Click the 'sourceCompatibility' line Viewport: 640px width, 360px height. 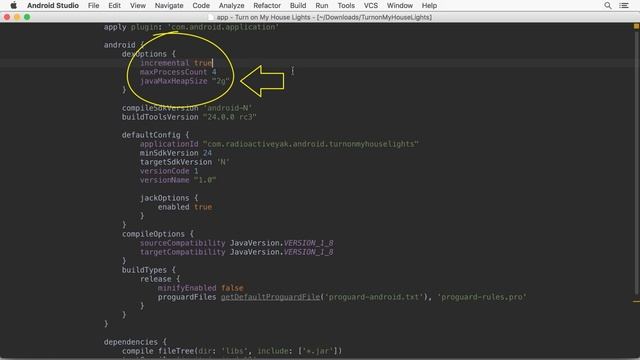pyautogui.click(x=237, y=242)
